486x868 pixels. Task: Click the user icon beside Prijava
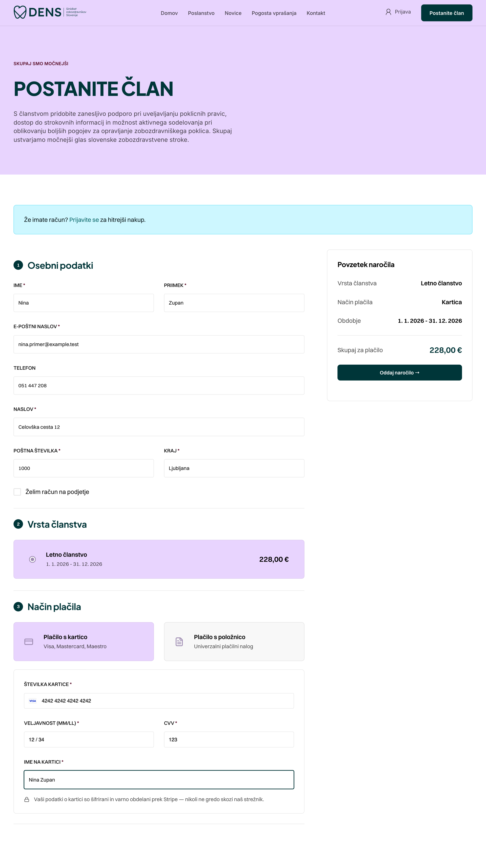388,12
